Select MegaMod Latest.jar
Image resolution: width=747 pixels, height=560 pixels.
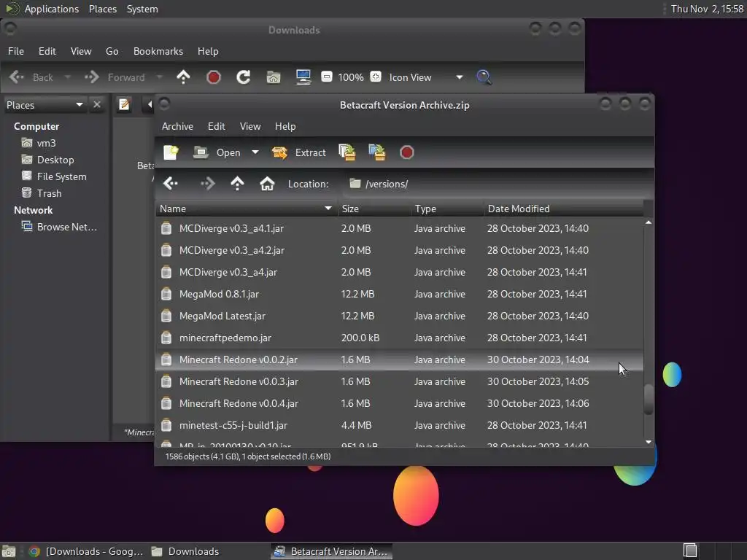point(399,316)
